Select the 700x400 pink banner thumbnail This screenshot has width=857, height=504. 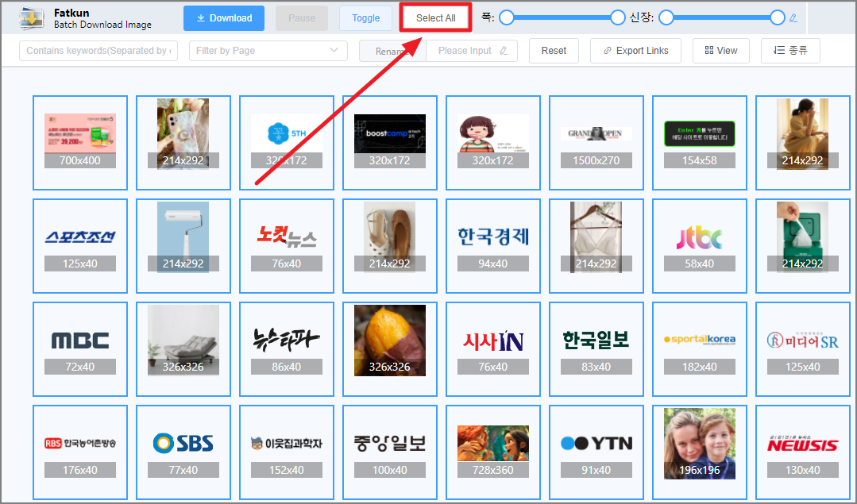(79, 143)
